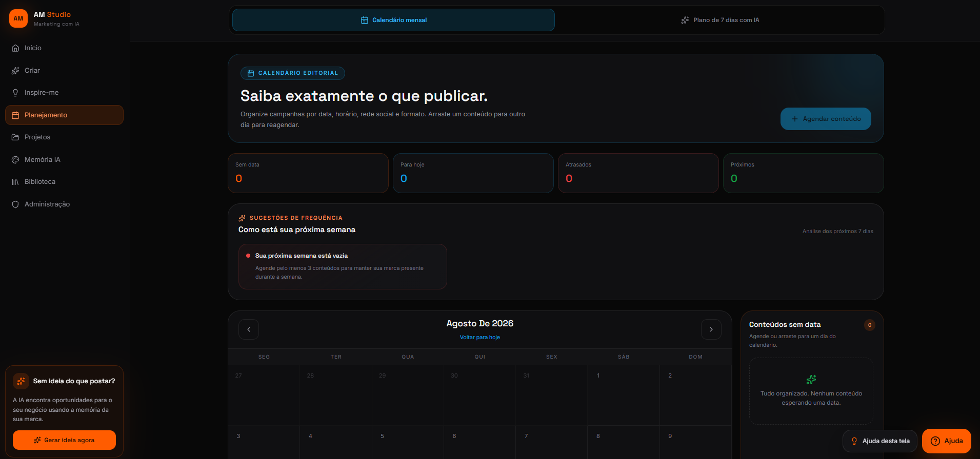The width and height of the screenshot is (980, 459).
Task: Open Início in the sidebar
Action: click(x=64, y=48)
